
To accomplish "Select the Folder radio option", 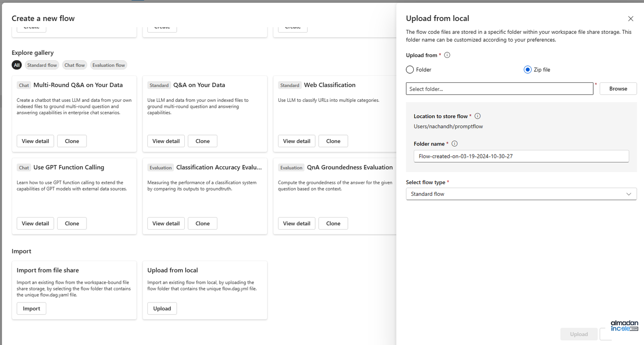I will [x=410, y=70].
